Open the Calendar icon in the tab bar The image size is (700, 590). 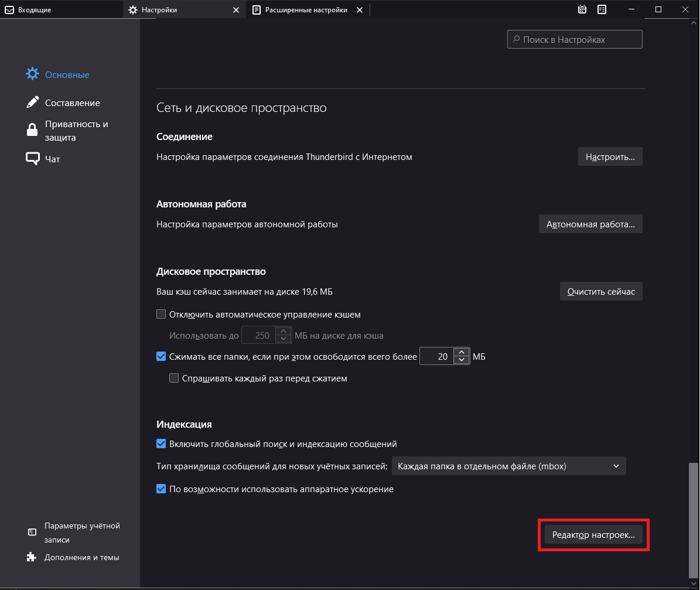(582, 9)
